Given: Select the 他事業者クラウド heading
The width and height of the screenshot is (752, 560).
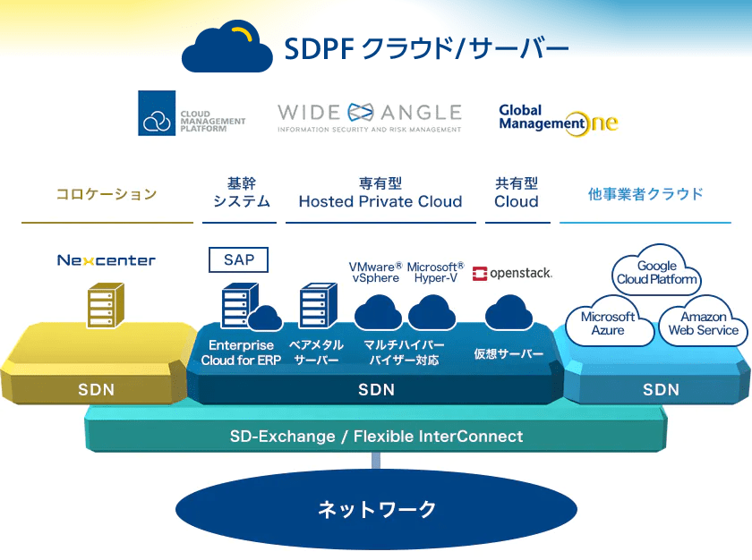Looking at the screenshot, I should (x=645, y=194).
